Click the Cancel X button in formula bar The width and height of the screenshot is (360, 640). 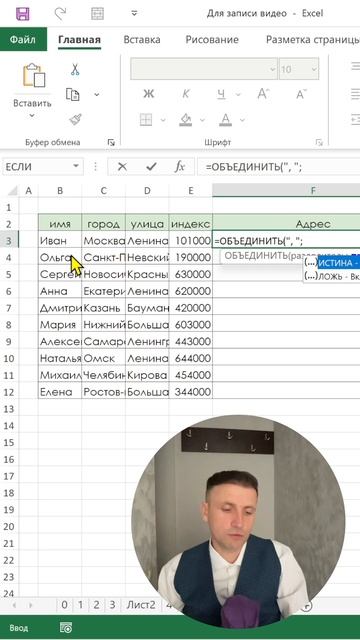(122, 167)
